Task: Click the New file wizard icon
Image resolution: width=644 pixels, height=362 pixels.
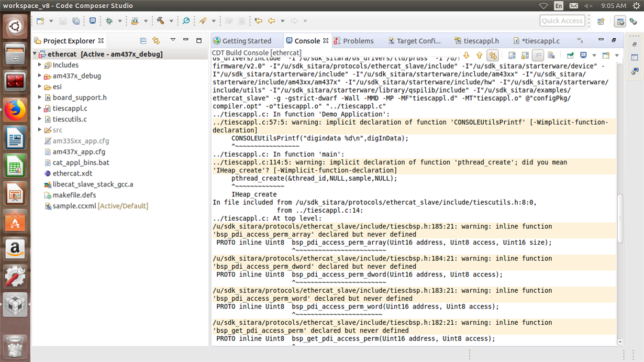Action: [40, 21]
